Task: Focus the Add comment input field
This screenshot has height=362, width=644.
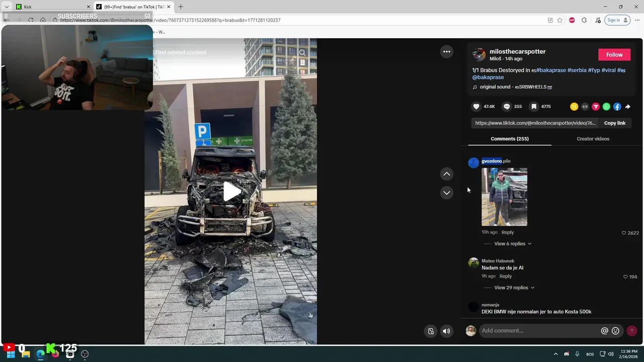Action: [540, 330]
